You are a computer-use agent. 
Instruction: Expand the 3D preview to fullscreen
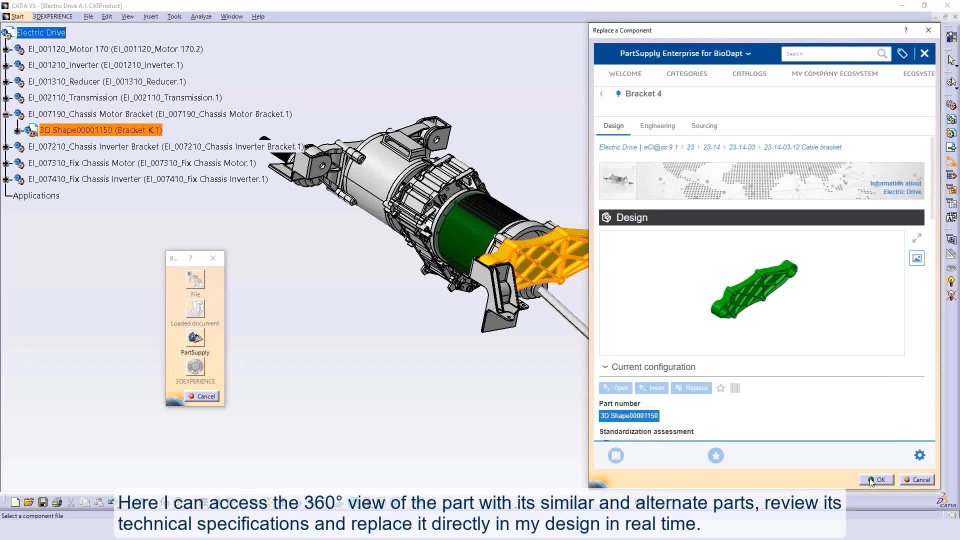[x=917, y=238]
